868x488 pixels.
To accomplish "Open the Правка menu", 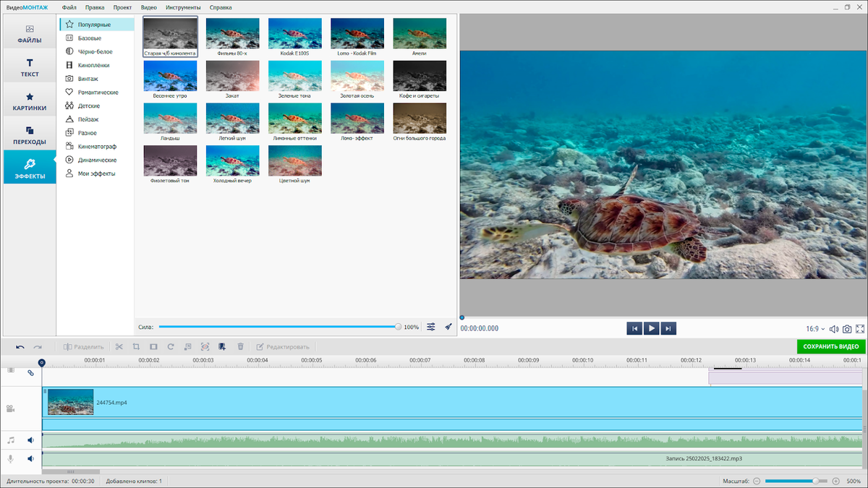I will click(x=94, y=7).
